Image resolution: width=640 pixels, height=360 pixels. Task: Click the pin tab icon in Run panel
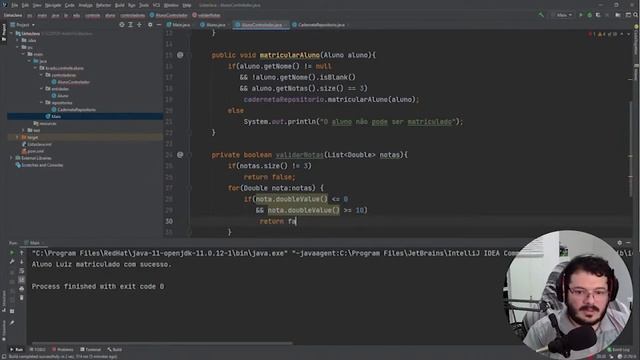pos(12,323)
